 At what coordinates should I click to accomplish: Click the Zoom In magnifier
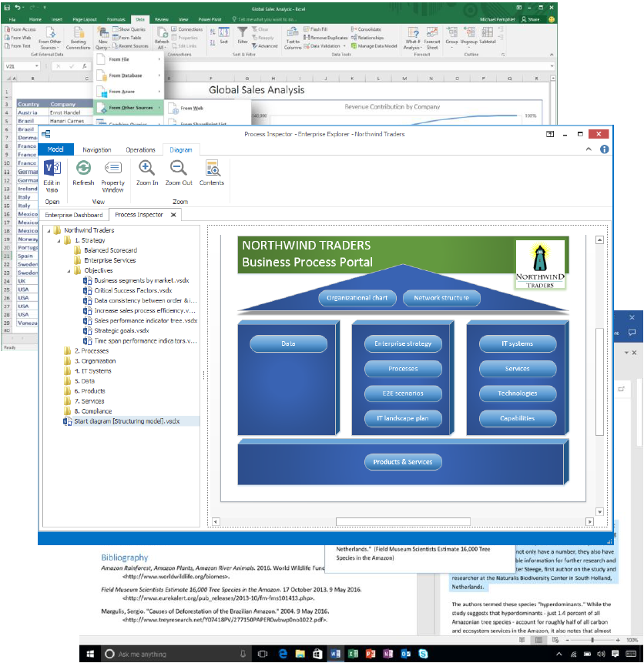[x=146, y=168]
